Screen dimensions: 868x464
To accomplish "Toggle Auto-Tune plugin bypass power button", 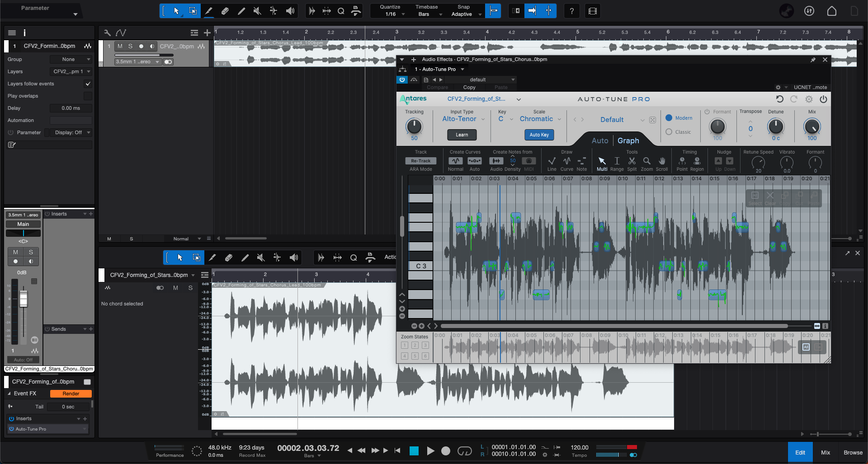I will tap(402, 80).
